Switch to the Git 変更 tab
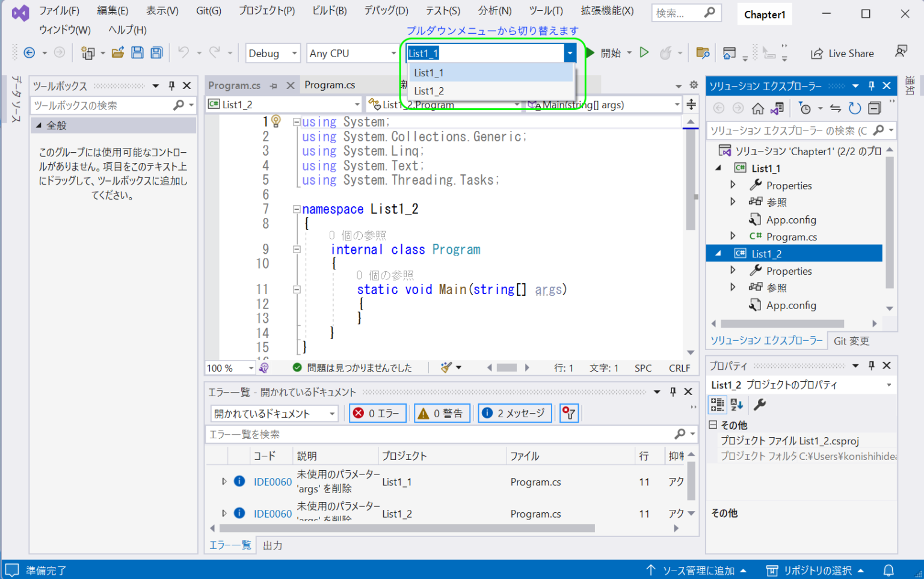Image resolution: width=924 pixels, height=579 pixels. [x=851, y=340]
